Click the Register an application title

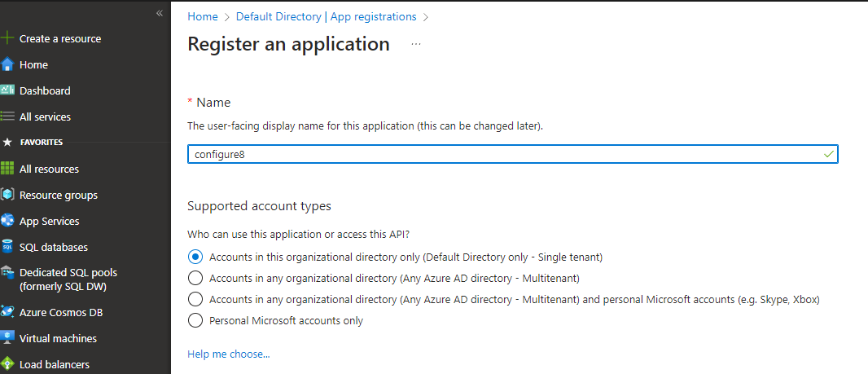coord(288,44)
